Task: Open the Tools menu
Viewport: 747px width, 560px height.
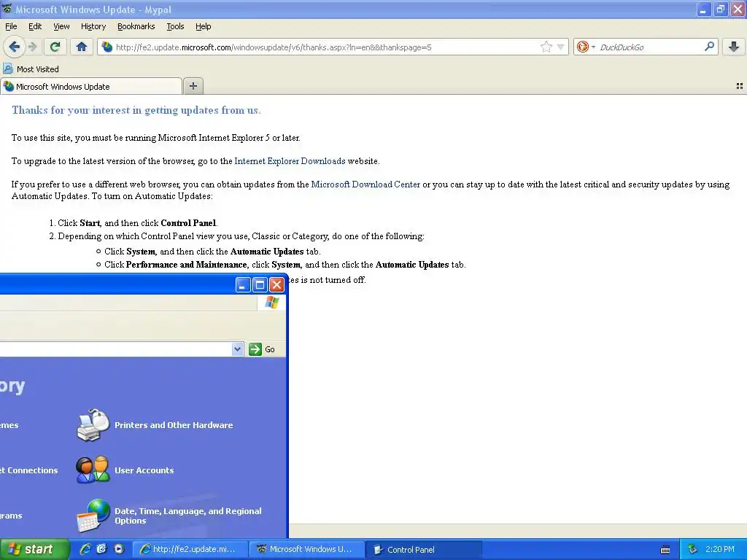Action: [x=175, y=26]
